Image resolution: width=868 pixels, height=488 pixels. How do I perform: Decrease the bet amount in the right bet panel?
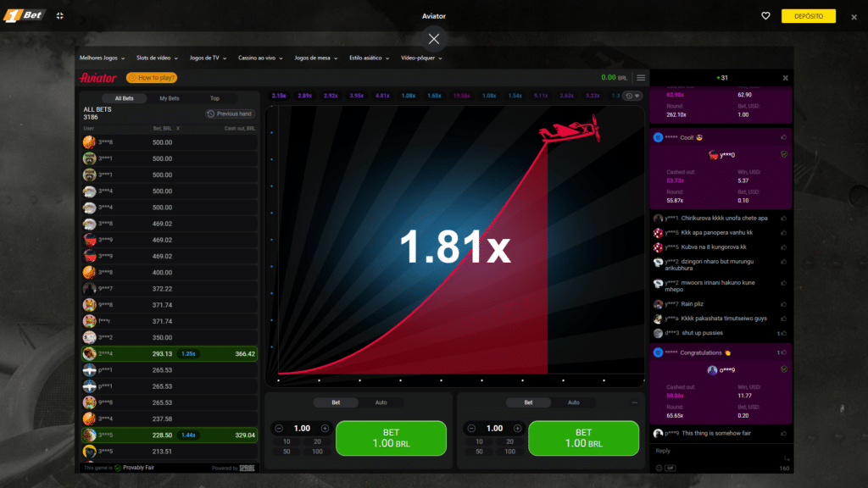[471, 428]
